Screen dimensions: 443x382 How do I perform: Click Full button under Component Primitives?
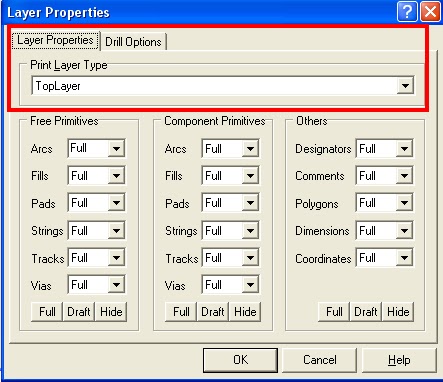point(181,312)
